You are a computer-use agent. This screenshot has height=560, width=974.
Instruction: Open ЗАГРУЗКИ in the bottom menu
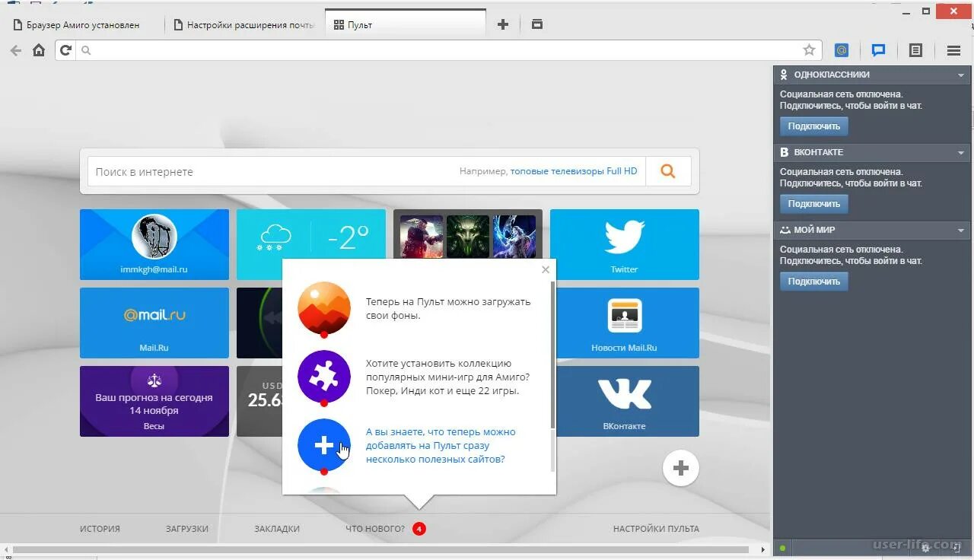[x=187, y=529]
